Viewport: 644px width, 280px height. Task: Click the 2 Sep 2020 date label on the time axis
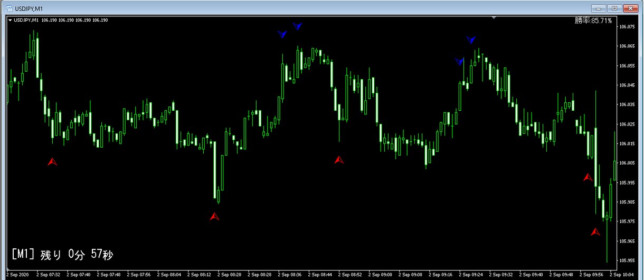click(x=18, y=275)
